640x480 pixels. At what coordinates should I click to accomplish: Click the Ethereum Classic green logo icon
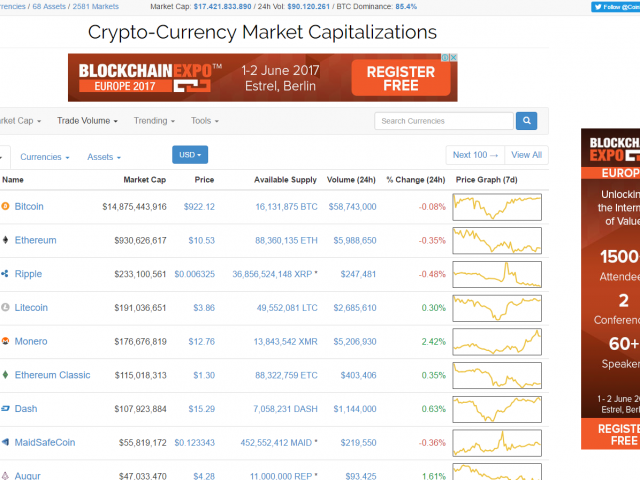[5, 375]
